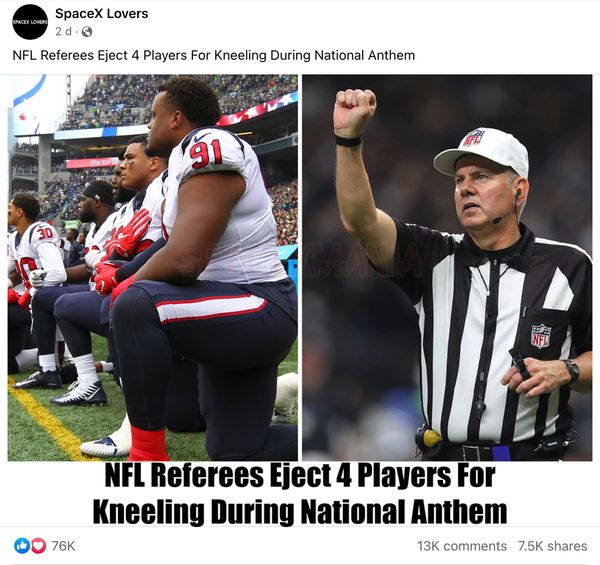Screen dimensions: 600x565
Task: Click the blue Like reaction icon
Action: click(21, 545)
